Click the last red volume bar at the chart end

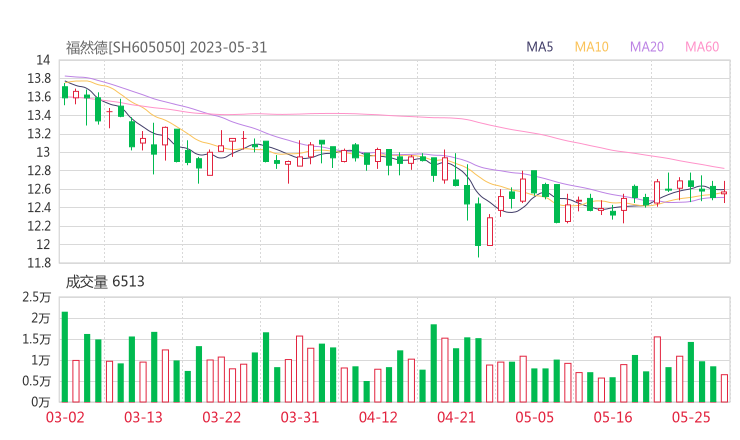(x=724, y=388)
